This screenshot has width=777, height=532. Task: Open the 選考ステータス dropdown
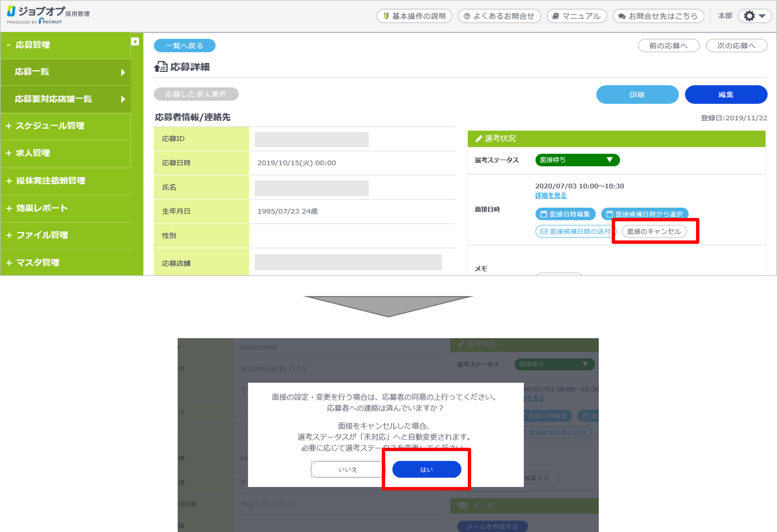click(x=577, y=160)
